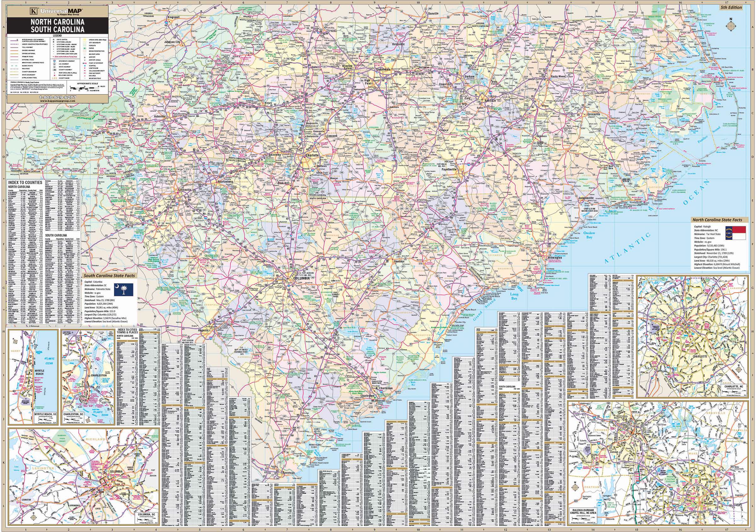This screenshot has width=756, height=532.
Task: Click the South Carolina palmetto flag
Action: click(x=124, y=290)
